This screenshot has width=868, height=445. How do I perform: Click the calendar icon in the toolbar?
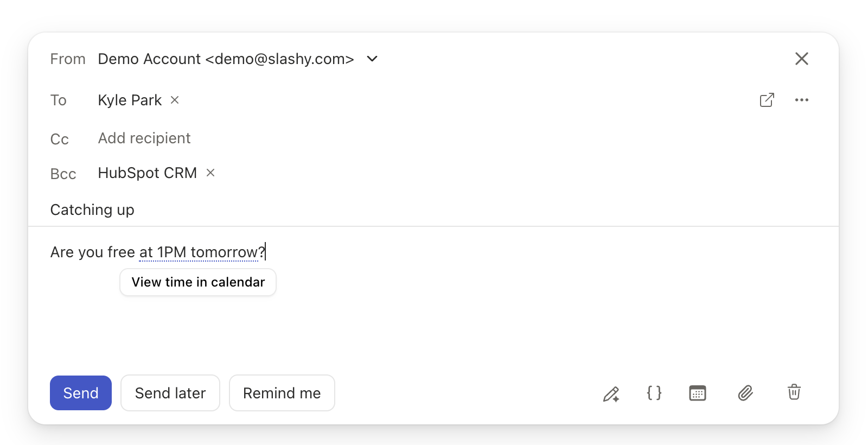(x=698, y=393)
